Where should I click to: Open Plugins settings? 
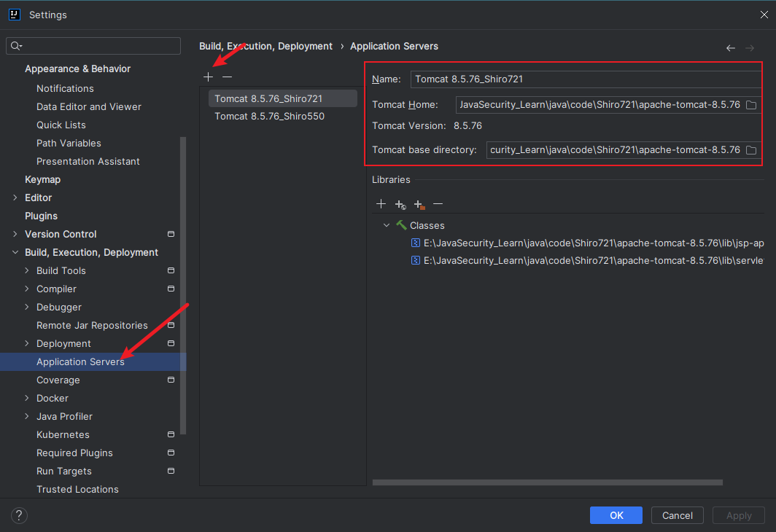[41, 216]
